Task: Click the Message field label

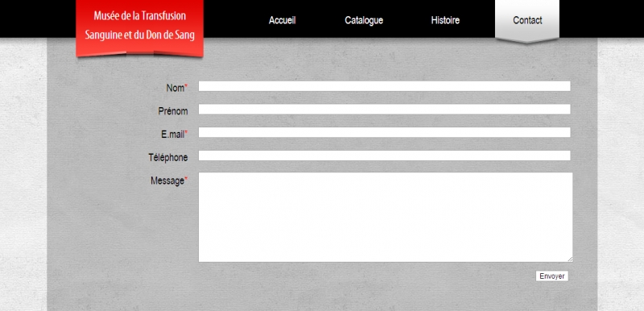Action: pyautogui.click(x=169, y=180)
